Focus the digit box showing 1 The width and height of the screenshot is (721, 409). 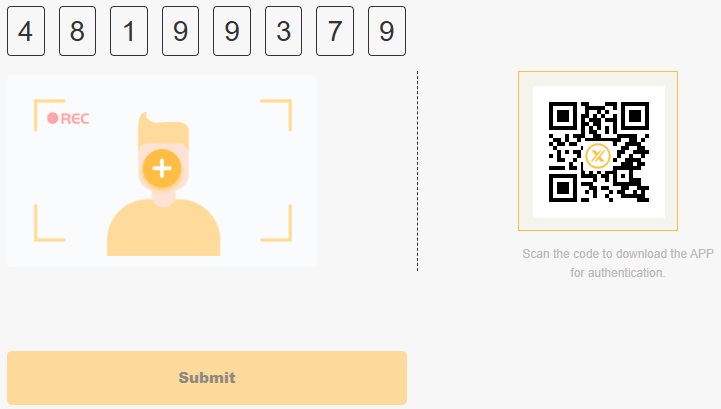click(x=129, y=31)
